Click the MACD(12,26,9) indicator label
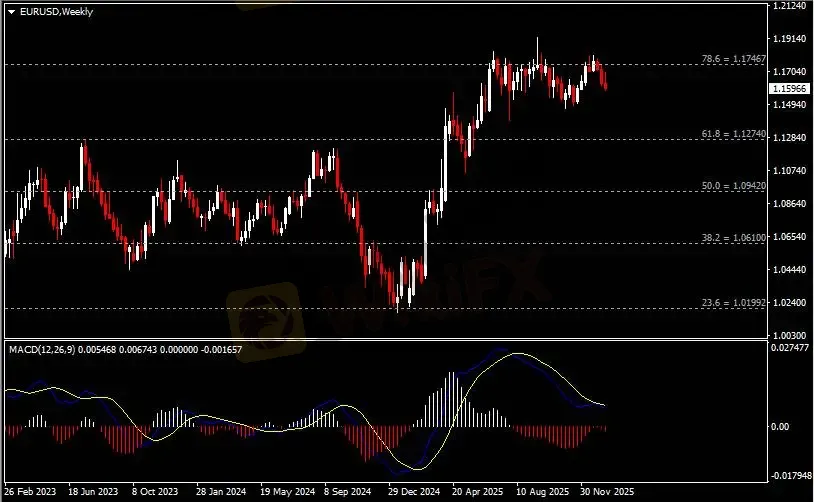The width and height of the screenshot is (814, 502). (42, 349)
